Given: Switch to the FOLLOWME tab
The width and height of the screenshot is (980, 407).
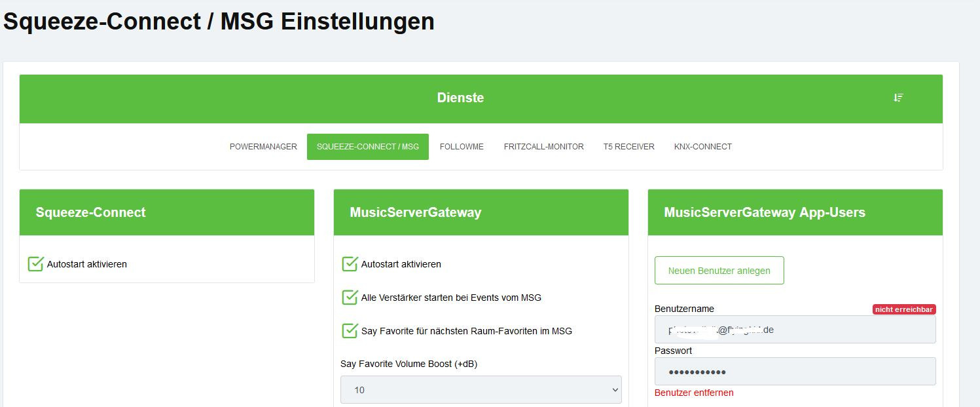Looking at the screenshot, I should pyautogui.click(x=462, y=147).
